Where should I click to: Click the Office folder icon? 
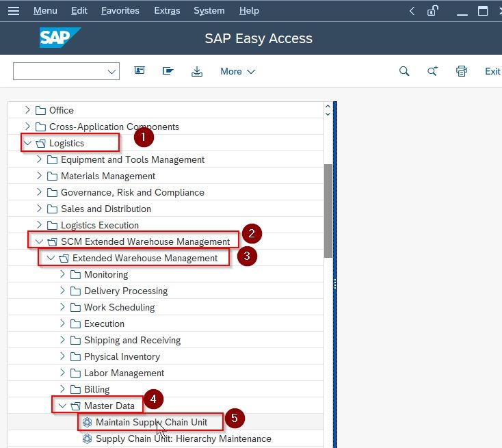40,111
